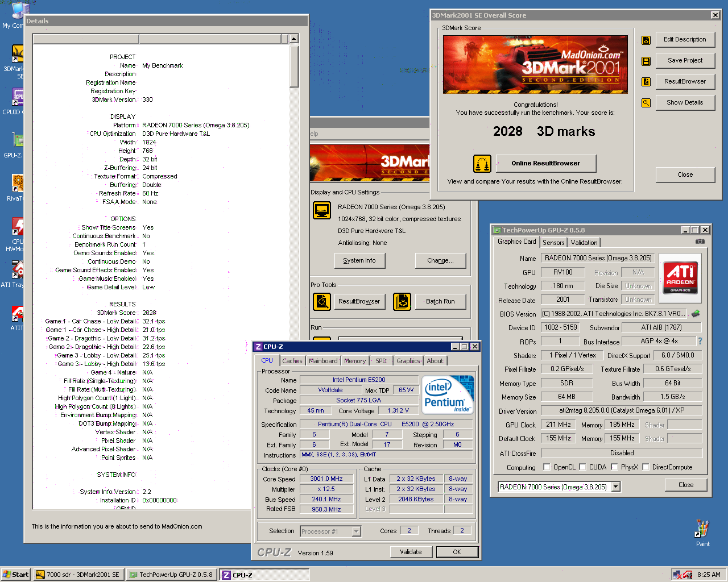
Task: Click the Online ResultBrowser button
Action: 545,164
